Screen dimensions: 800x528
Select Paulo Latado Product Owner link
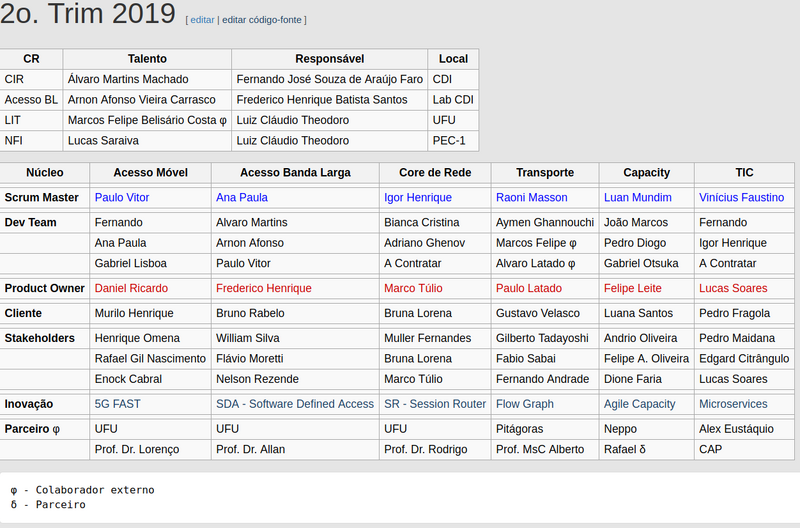(x=529, y=288)
